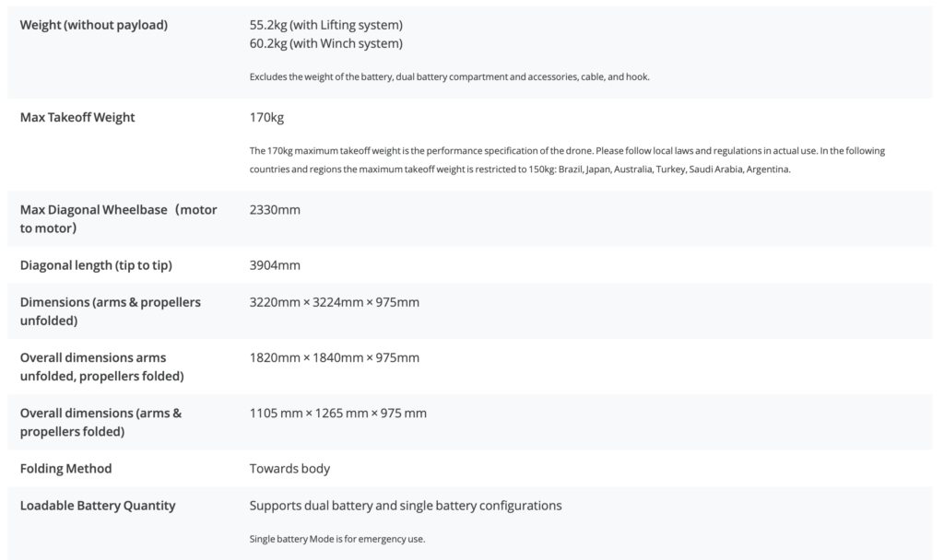Click the "Folding Method" row label
This screenshot has height=560, width=944.
tap(65, 468)
